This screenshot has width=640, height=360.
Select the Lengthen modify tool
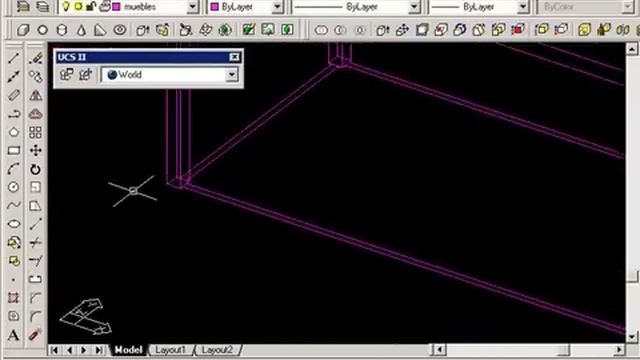coord(36,224)
